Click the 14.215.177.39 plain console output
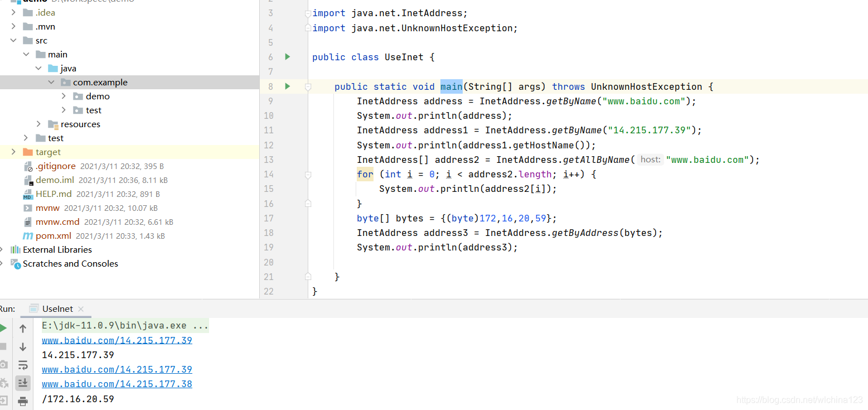The height and width of the screenshot is (410, 868). [x=78, y=355]
